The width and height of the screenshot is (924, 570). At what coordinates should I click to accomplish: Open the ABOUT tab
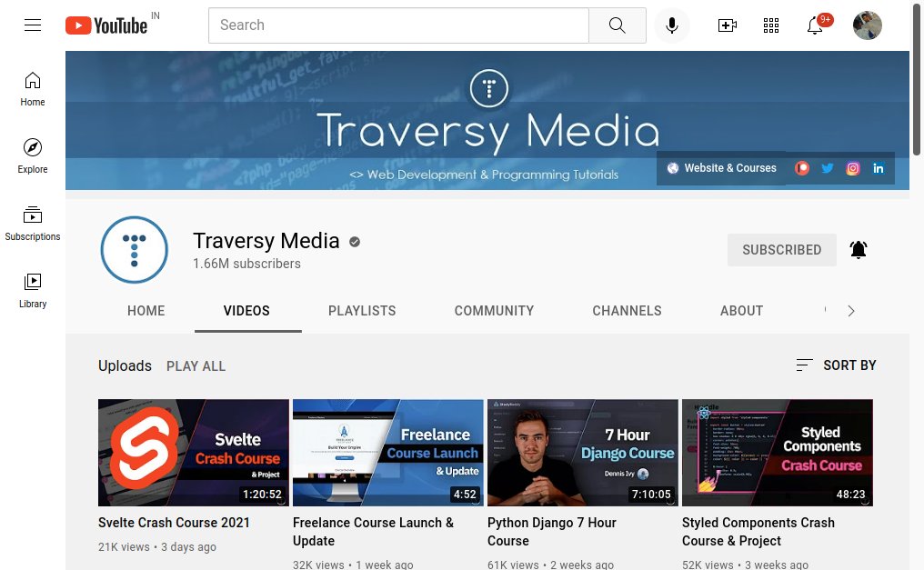[x=741, y=311]
